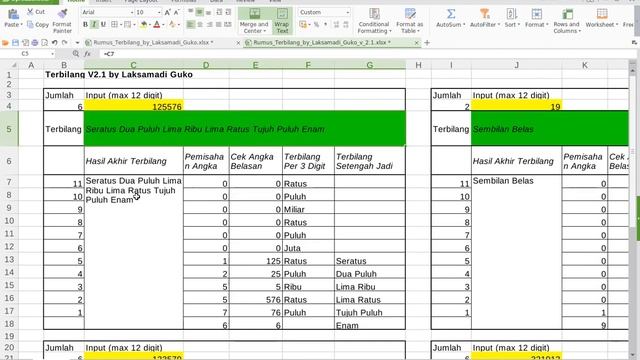Click the AutoSum sigma icon

pyautogui.click(x=451, y=14)
